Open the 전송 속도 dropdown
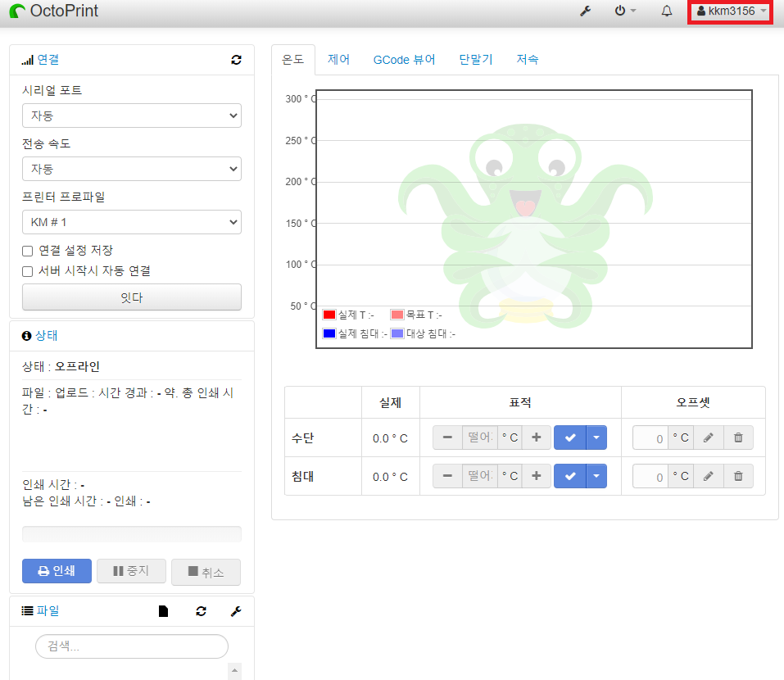This screenshot has width=784, height=680. [132, 169]
